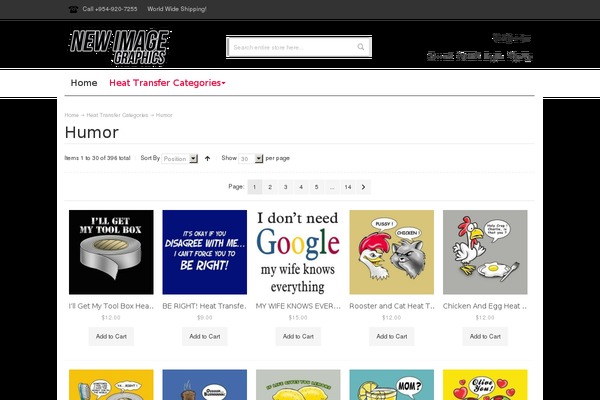Expand Heat Transfer Categories menu
This screenshot has width=600, height=400.
point(167,83)
